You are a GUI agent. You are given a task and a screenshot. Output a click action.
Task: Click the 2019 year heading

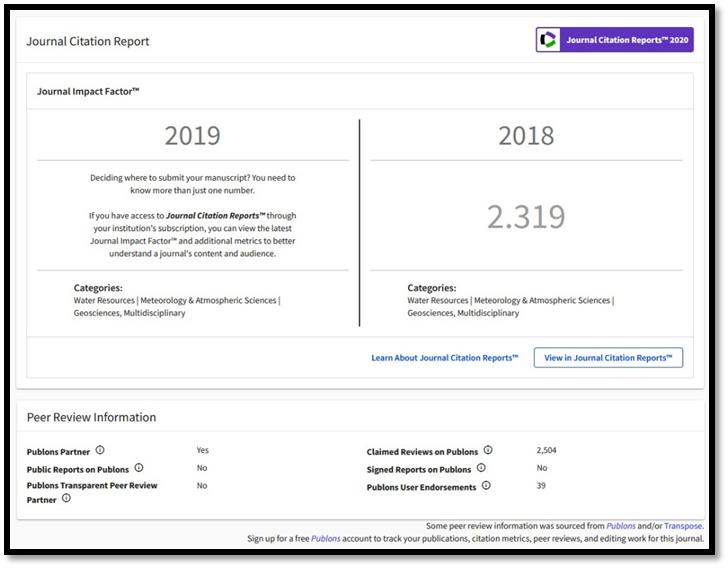tap(192, 136)
